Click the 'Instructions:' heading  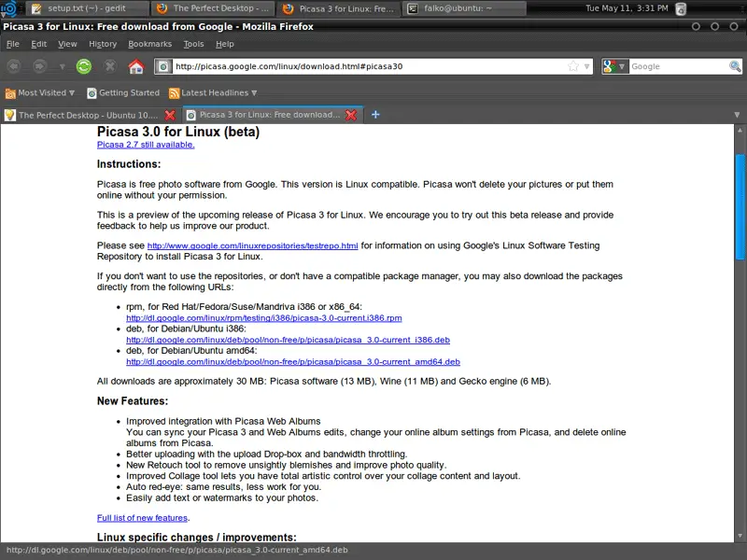click(129, 164)
